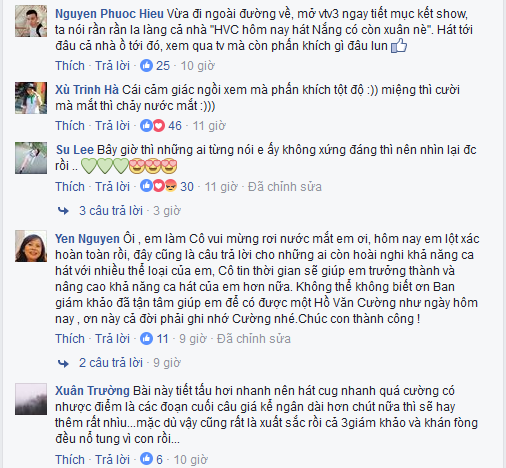Viewport: 506px width, 468px height.
Task: Click reply arrow icon beside '3 câu trả lời'
Action: pyautogui.click(x=63, y=210)
